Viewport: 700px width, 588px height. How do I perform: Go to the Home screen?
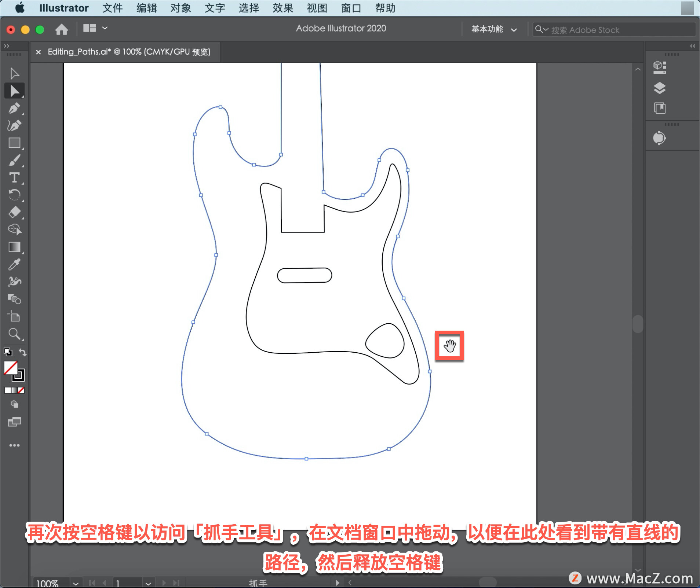point(61,29)
